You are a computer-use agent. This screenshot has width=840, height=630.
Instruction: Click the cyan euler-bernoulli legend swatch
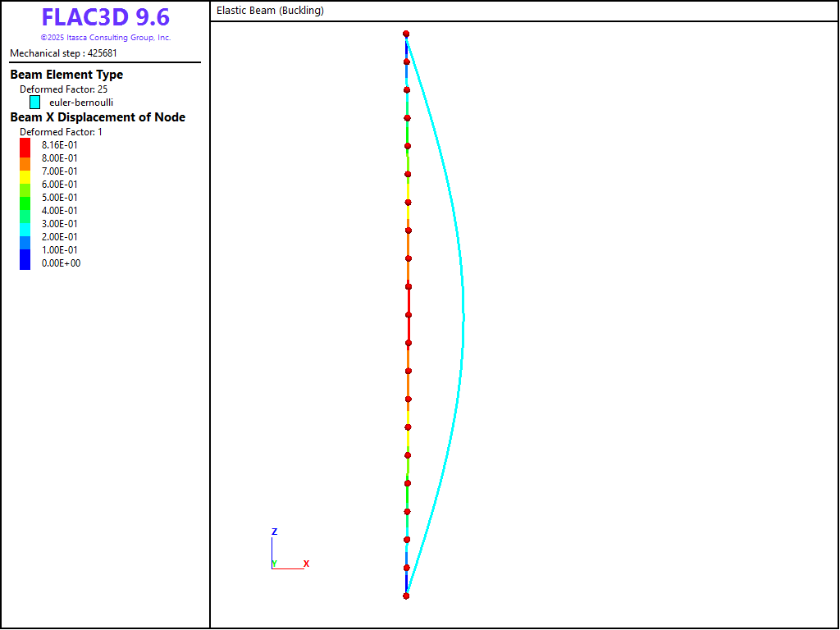click(34, 103)
